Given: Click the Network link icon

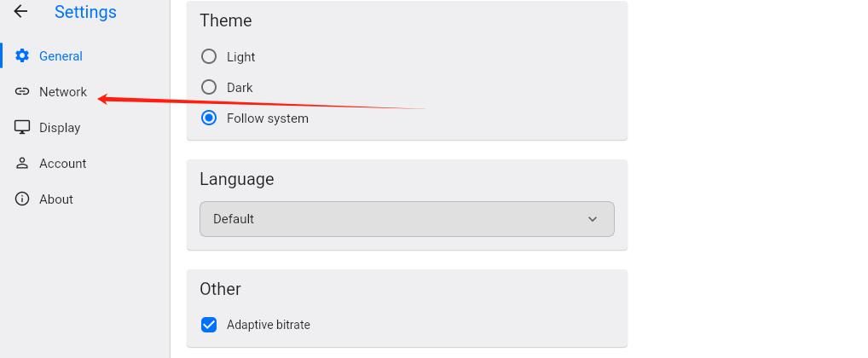Looking at the screenshot, I should [22, 92].
